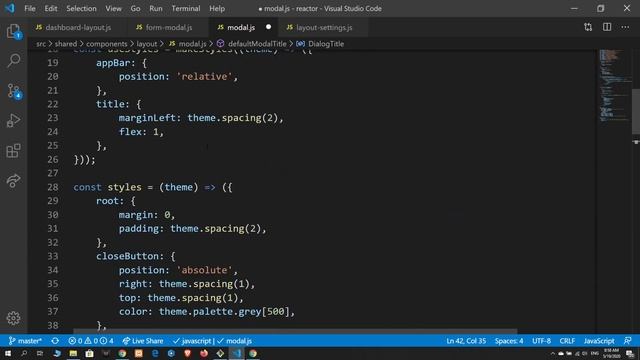The width and height of the screenshot is (640, 360).
Task: Open the Search view in activity bar
Action: [x=13, y=60]
